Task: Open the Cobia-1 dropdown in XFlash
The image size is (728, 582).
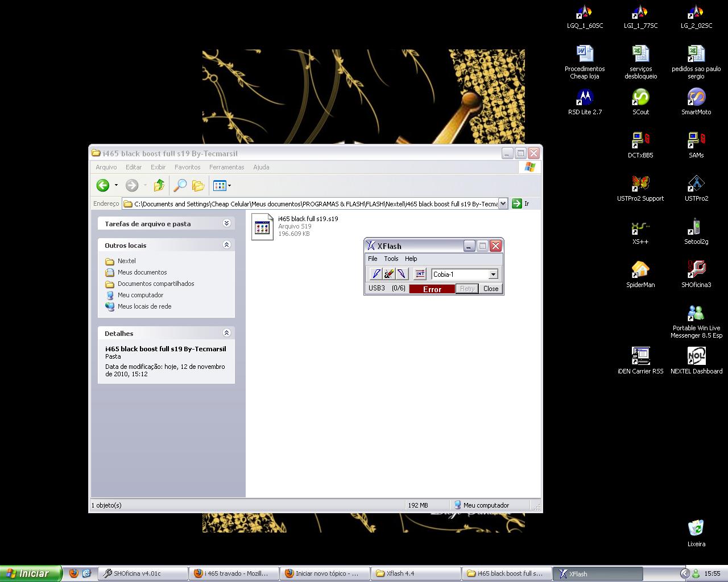Action: [x=493, y=275]
